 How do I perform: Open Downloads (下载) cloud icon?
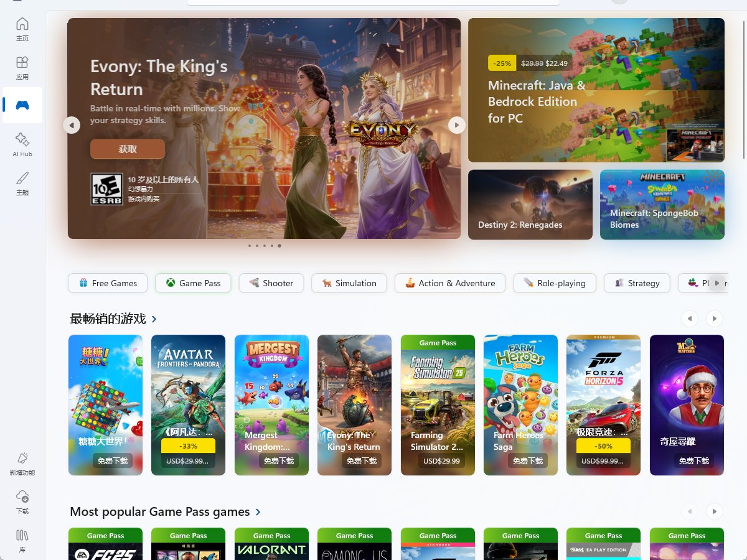[x=22, y=502]
